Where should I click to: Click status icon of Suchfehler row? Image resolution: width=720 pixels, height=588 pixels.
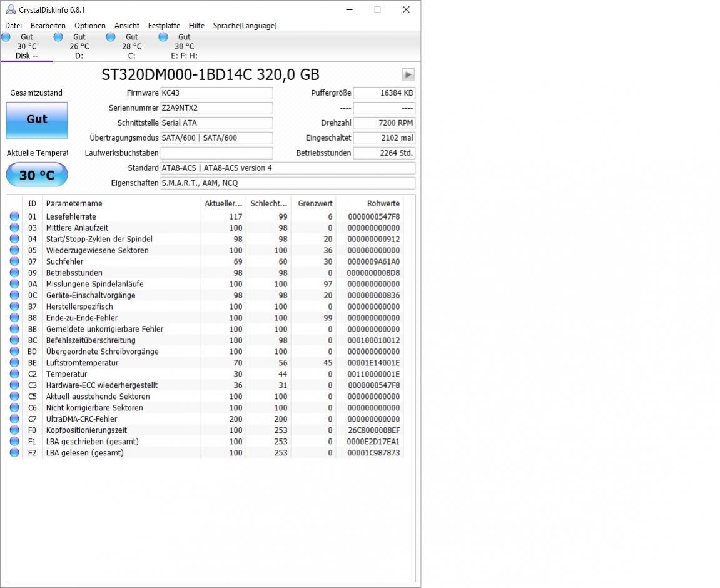pyautogui.click(x=14, y=261)
